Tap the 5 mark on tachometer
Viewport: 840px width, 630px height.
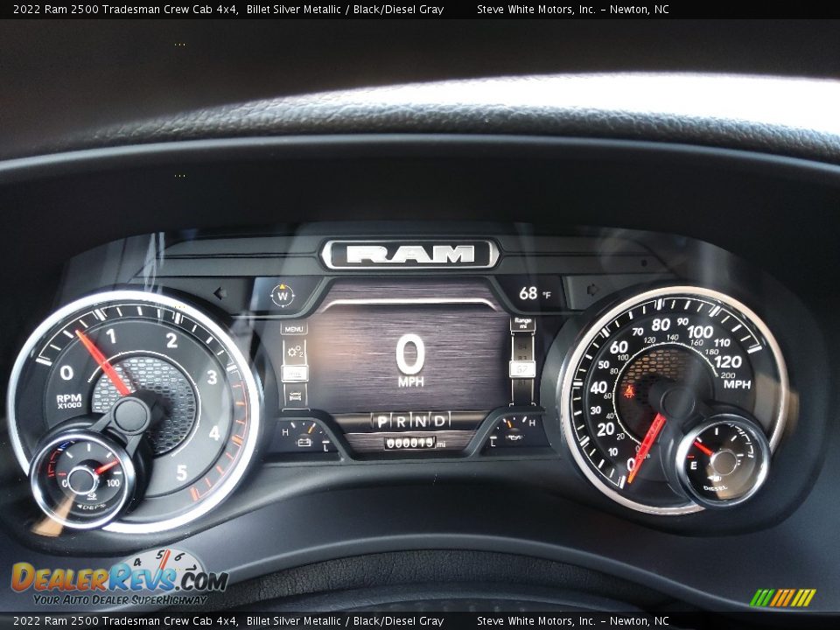(x=182, y=472)
